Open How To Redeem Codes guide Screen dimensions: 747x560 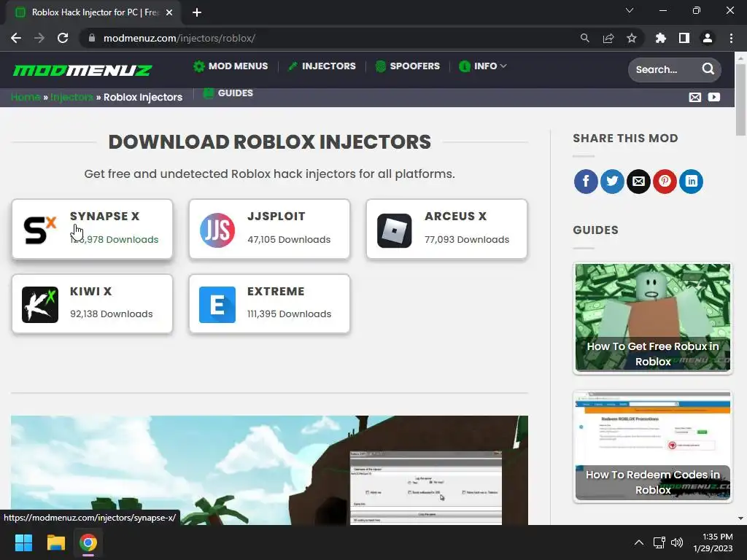(653, 446)
